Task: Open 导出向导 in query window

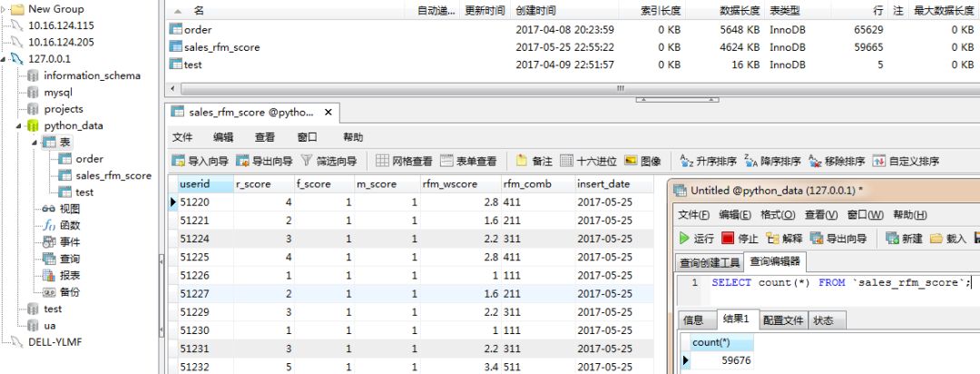Action: [838, 238]
